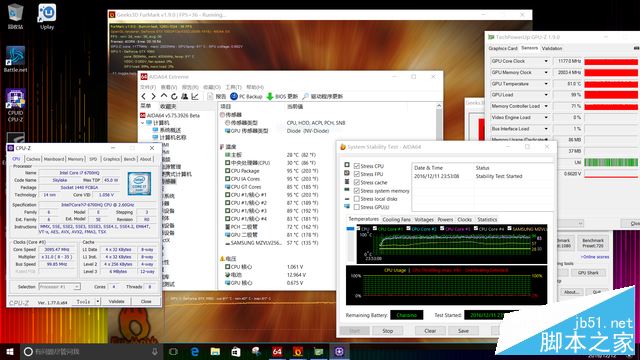Enable Stress local disks checkbox
This screenshot has height=360, width=640.
357,199
